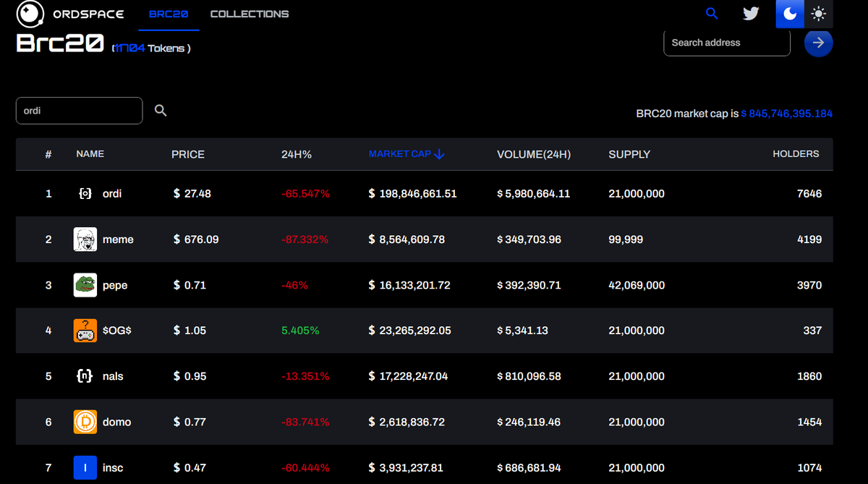Open the nals token name
Image resolution: width=868 pixels, height=484 pixels.
113,376
